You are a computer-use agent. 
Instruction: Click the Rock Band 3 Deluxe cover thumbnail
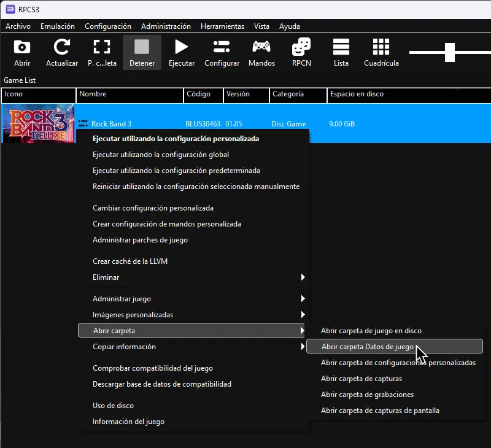point(39,124)
